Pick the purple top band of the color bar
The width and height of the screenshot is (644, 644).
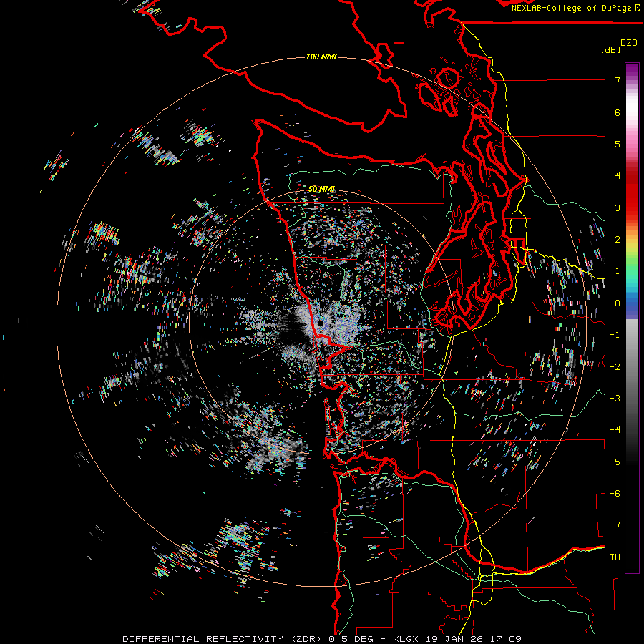632,70
